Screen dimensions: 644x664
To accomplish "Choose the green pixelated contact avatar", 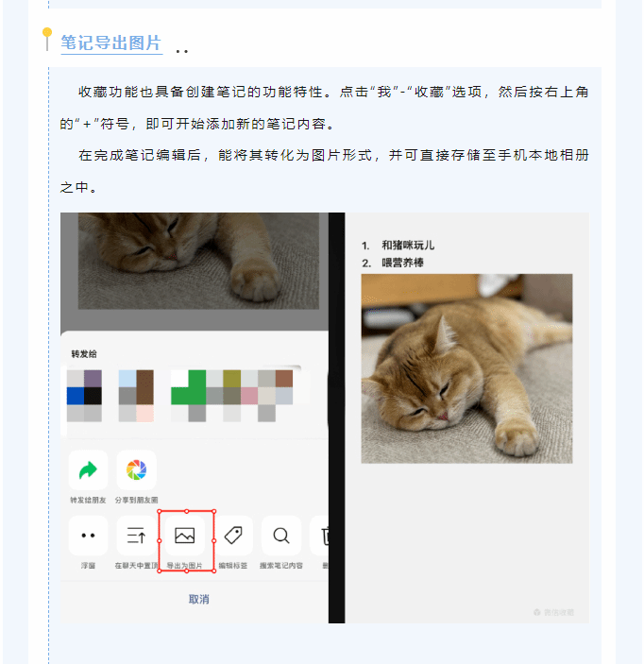I will [x=189, y=396].
